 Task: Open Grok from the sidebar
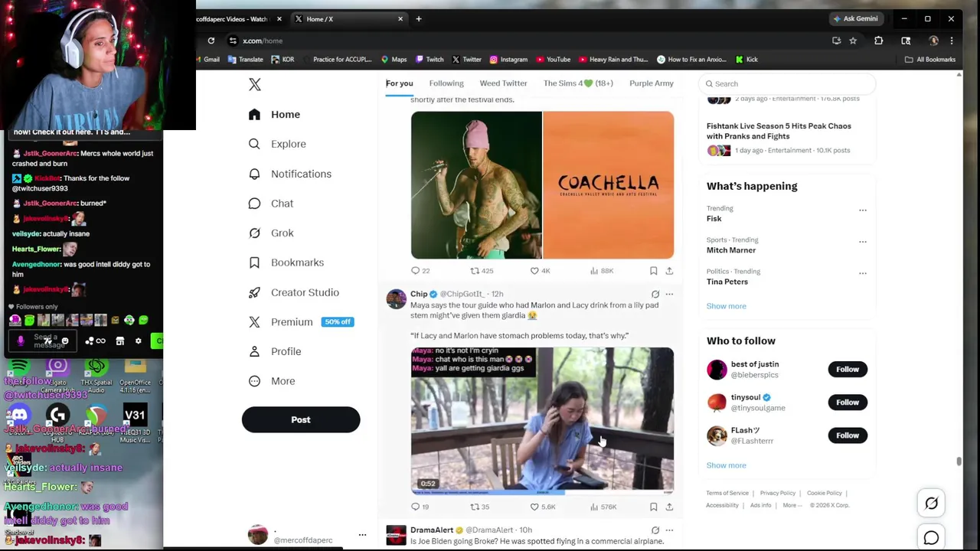pyautogui.click(x=271, y=233)
